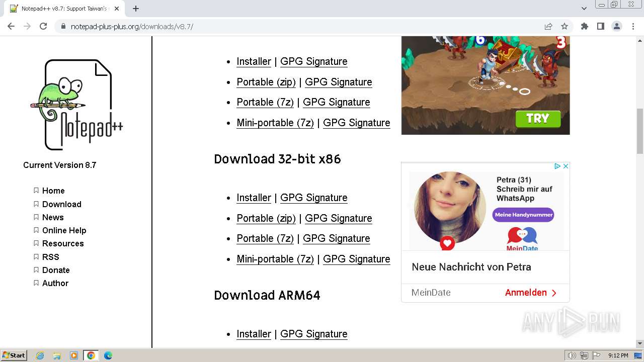The width and height of the screenshot is (644, 362).
Task: Click the volume speaker tray icon
Action: (x=572, y=355)
